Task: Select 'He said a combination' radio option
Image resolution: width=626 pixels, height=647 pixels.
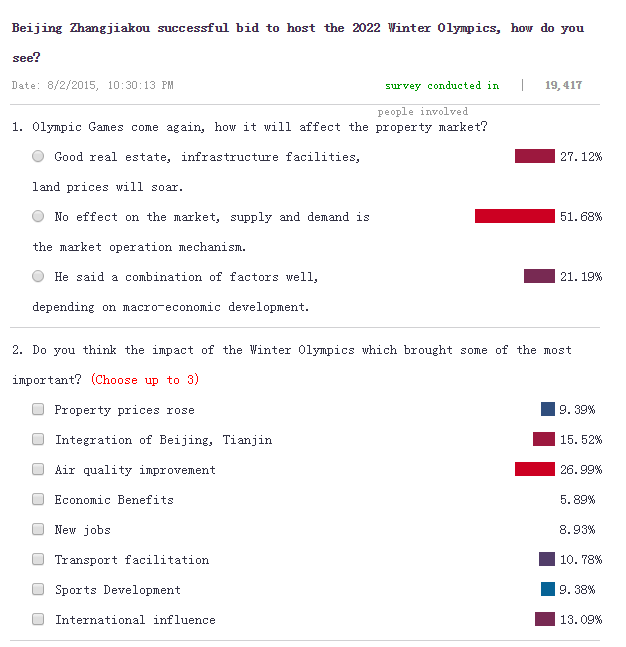Action: click(x=38, y=277)
